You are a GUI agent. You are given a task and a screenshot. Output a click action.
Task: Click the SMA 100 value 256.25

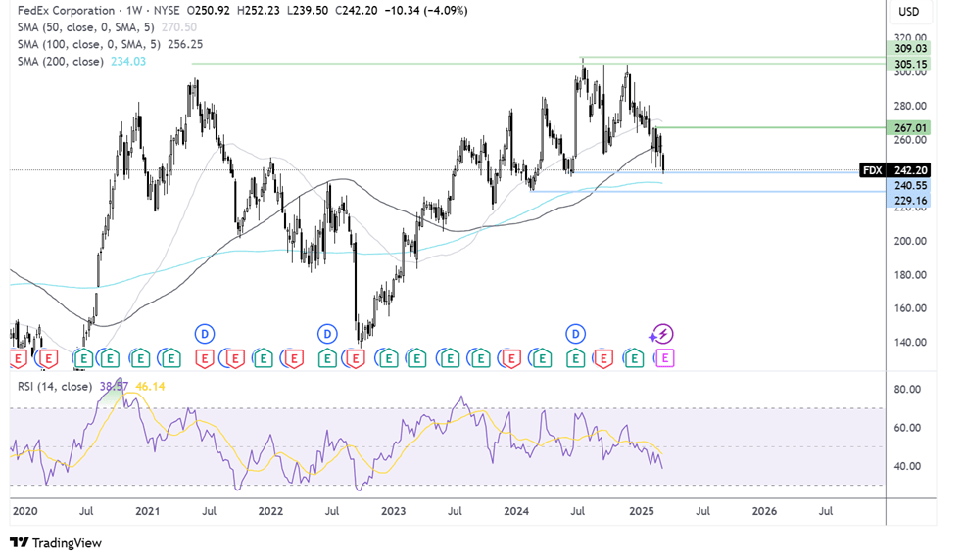184,44
